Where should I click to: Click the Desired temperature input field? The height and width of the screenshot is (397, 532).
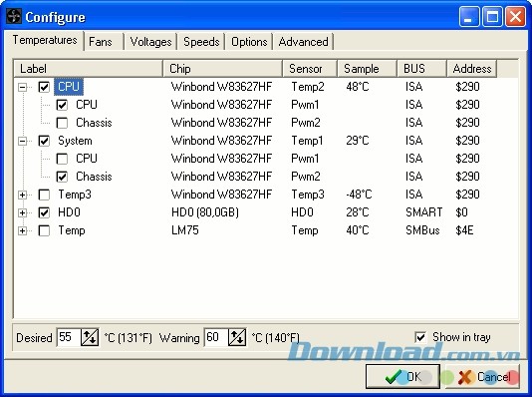(x=69, y=337)
